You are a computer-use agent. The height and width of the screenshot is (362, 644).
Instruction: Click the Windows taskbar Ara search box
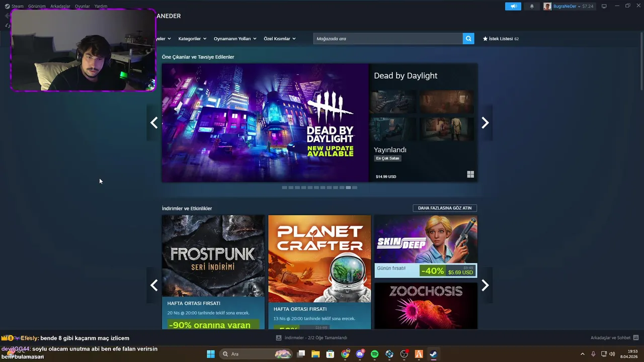pyautogui.click(x=256, y=354)
